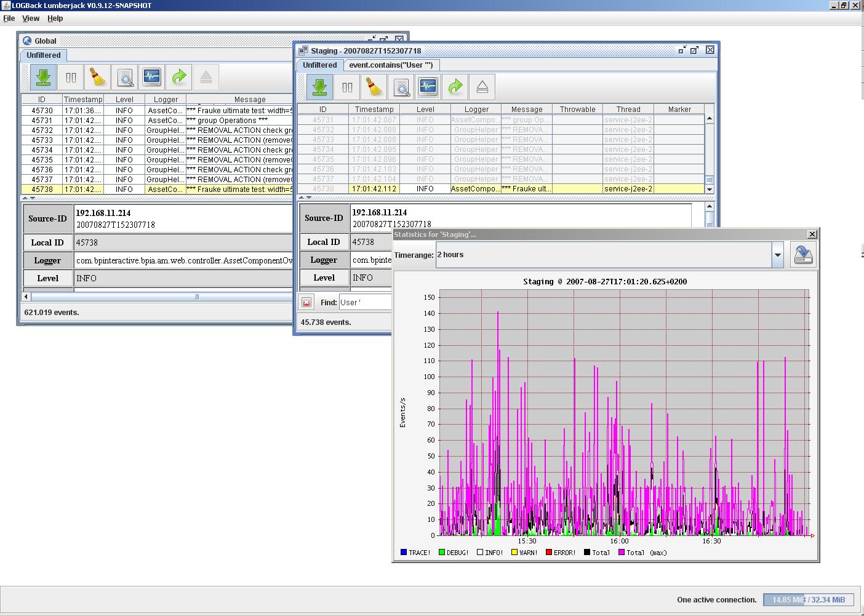Toggle scroll-to-bottom green arrow in Staging toolbar
Image resolution: width=864 pixels, height=616 pixels.
pos(319,87)
